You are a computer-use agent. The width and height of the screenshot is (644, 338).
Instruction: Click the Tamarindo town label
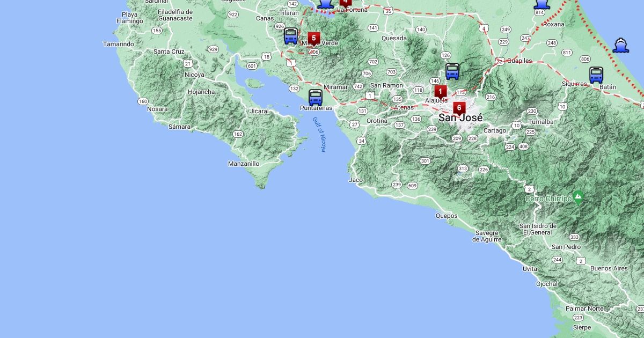pyautogui.click(x=119, y=44)
